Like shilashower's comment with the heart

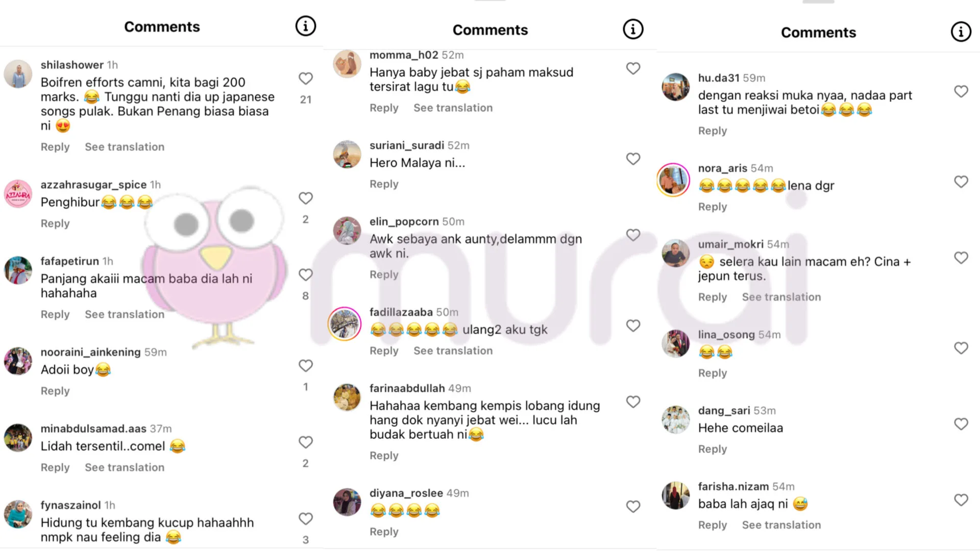click(x=305, y=79)
